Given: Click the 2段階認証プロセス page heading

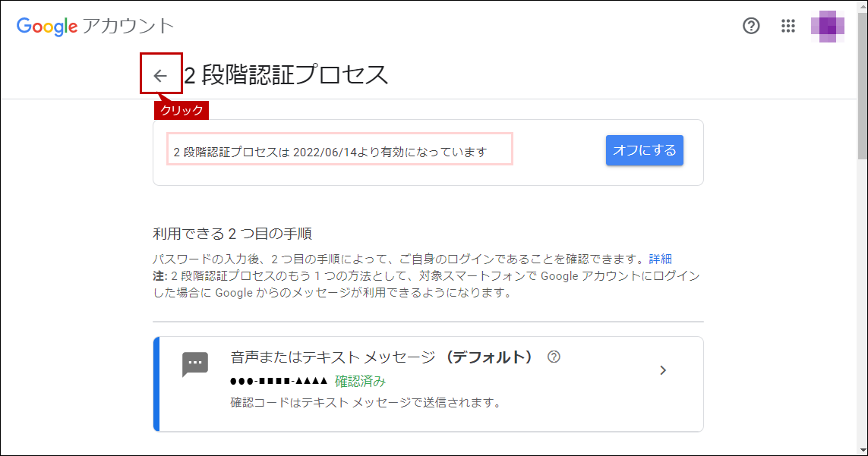Looking at the screenshot, I should [x=286, y=74].
